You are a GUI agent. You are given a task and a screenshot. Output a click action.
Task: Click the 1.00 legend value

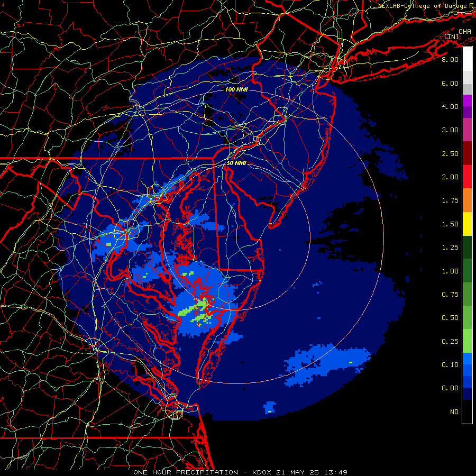pos(450,271)
